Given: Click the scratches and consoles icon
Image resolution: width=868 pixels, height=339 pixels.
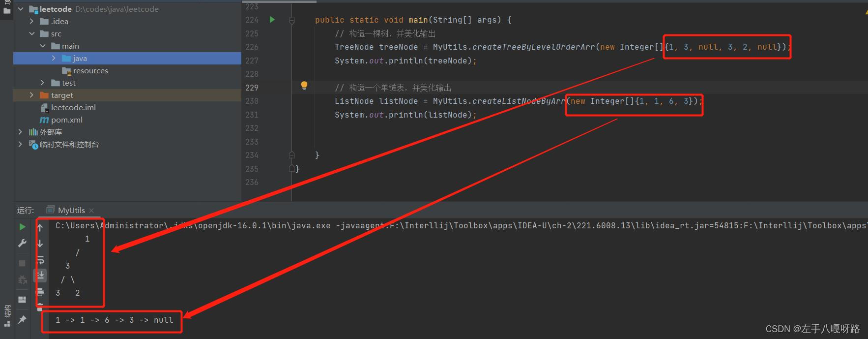Looking at the screenshot, I should 33,144.
